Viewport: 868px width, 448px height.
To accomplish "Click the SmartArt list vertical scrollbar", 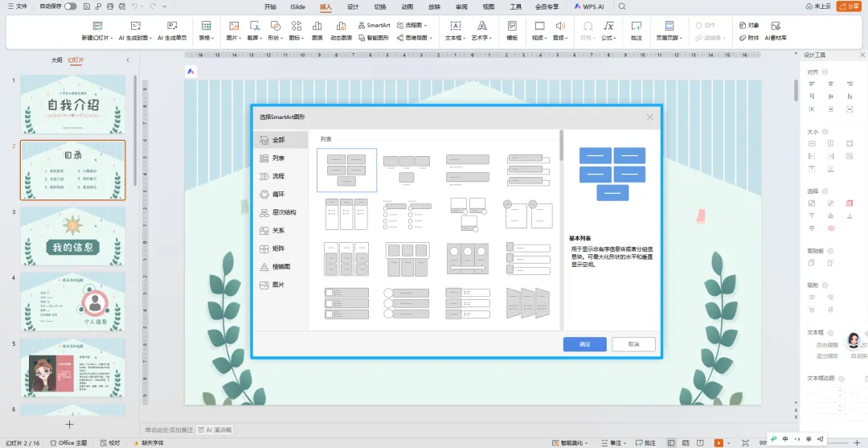I will tap(561, 146).
